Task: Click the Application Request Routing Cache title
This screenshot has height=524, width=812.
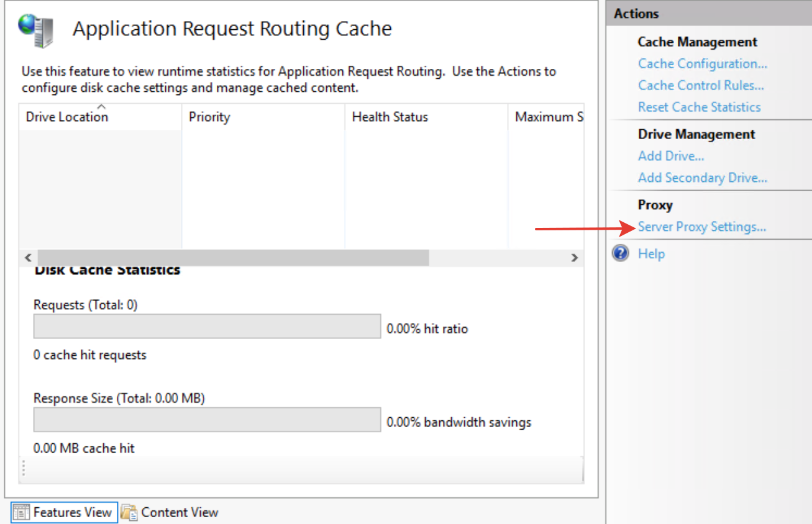Action: coord(232,29)
